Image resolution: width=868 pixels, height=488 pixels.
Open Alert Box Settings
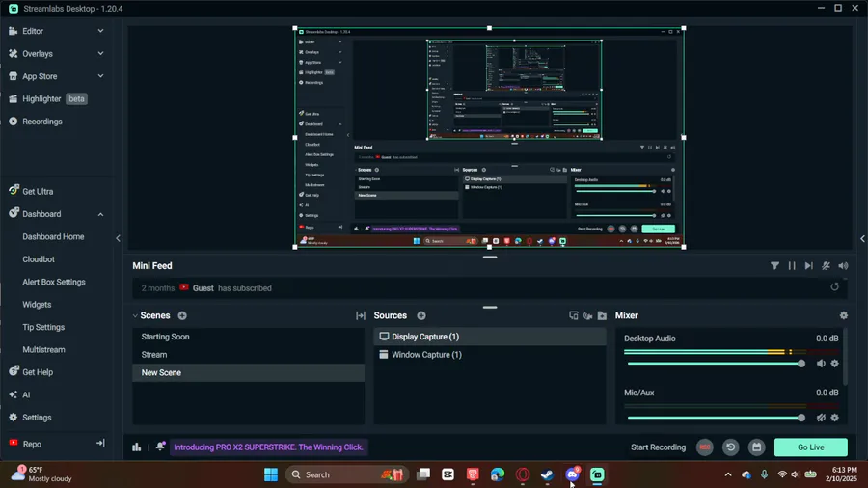click(54, 283)
